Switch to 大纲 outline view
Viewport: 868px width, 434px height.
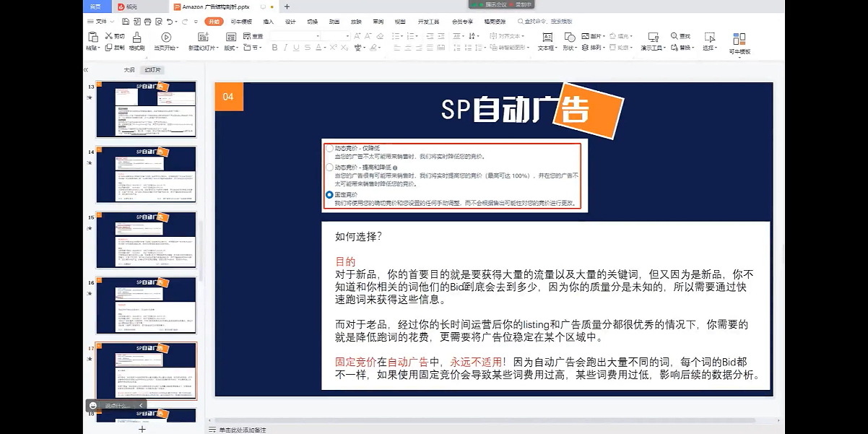[129, 70]
